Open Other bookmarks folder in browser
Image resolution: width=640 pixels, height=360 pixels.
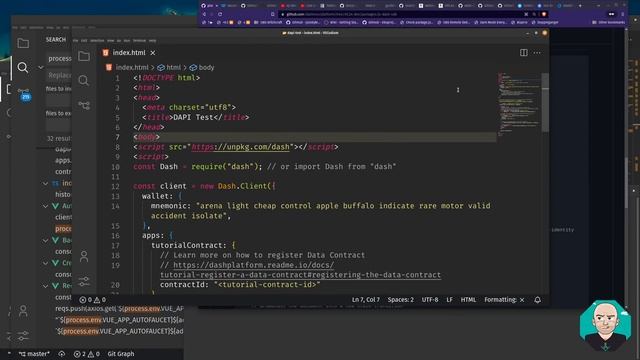coord(609,22)
